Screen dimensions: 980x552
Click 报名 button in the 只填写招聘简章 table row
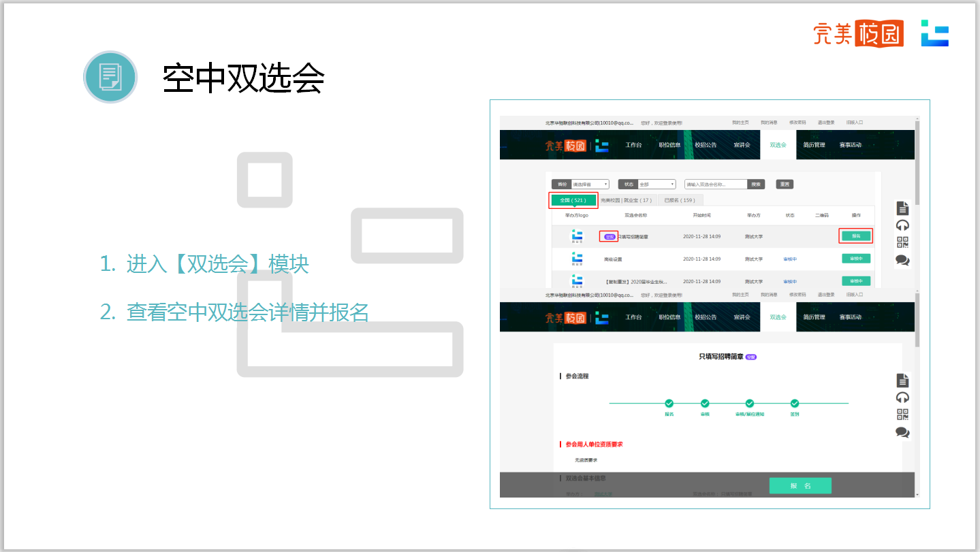coord(856,236)
